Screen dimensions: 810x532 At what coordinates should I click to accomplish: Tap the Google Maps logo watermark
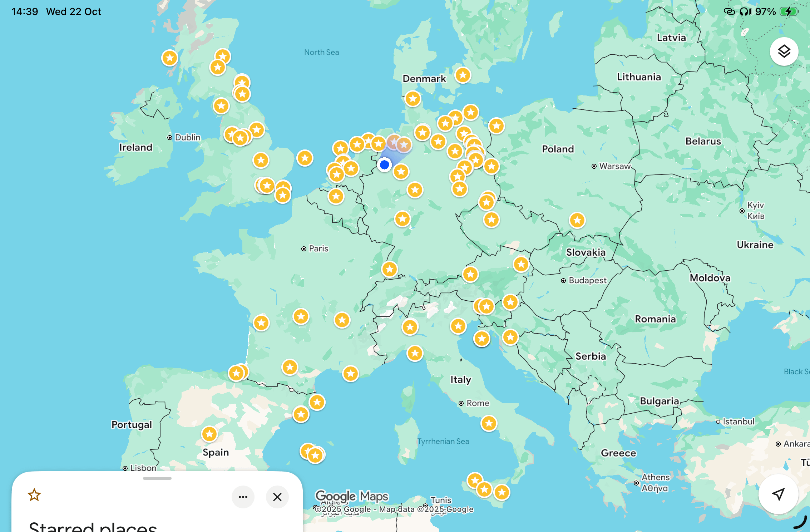[x=351, y=496]
